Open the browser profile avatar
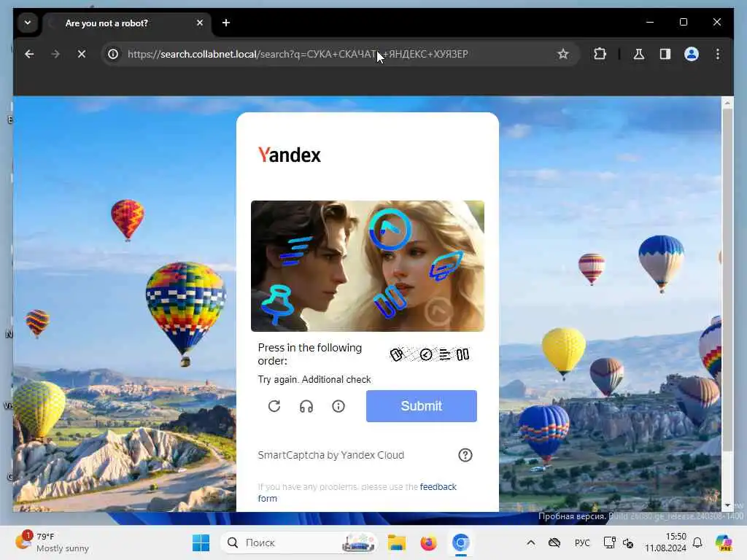This screenshot has height=560, width=747. click(x=692, y=54)
